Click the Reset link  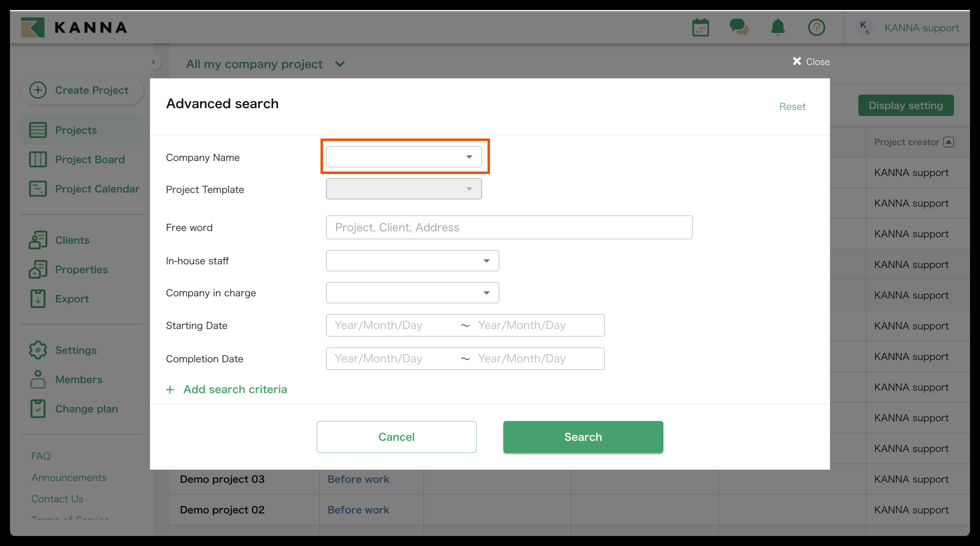pos(792,106)
